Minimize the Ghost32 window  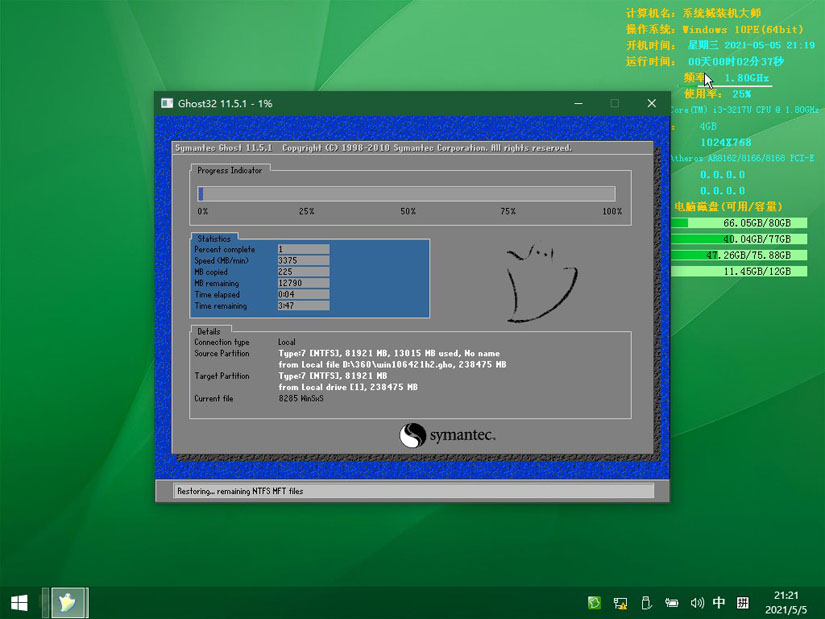point(578,103)
